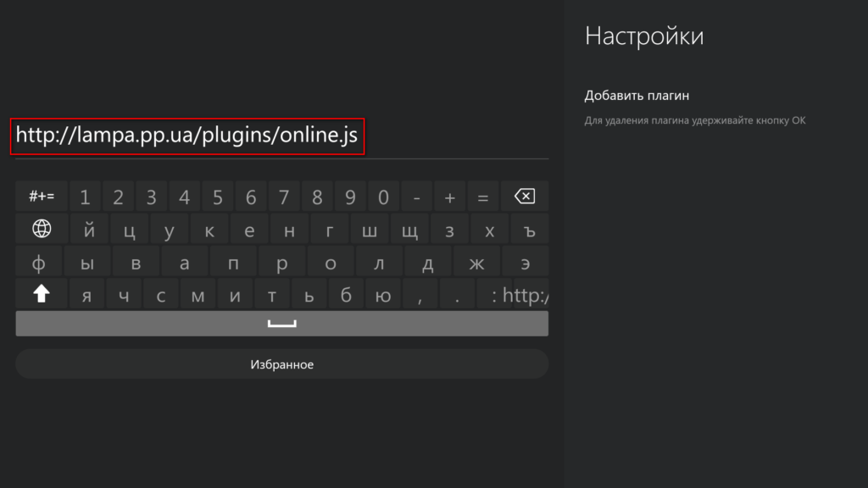
Task: Toggle Shift up-arrow key
Action: 42,294
